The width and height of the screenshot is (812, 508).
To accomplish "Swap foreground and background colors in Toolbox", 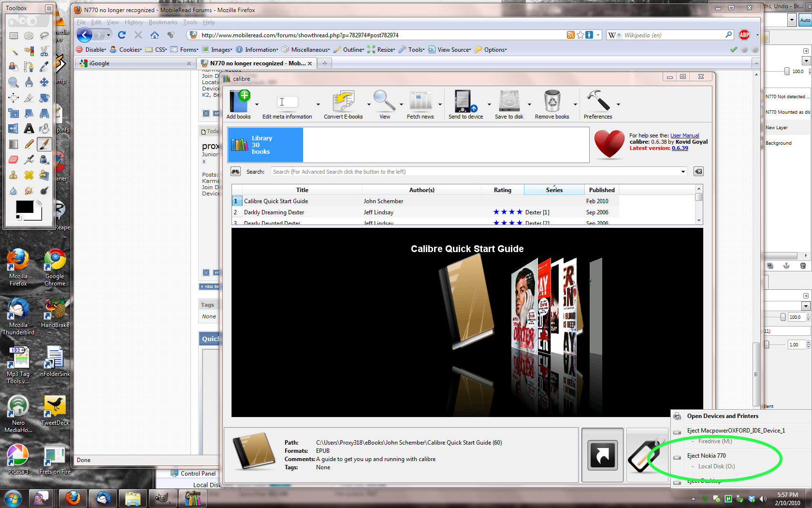I will click(x=39, y=204).
